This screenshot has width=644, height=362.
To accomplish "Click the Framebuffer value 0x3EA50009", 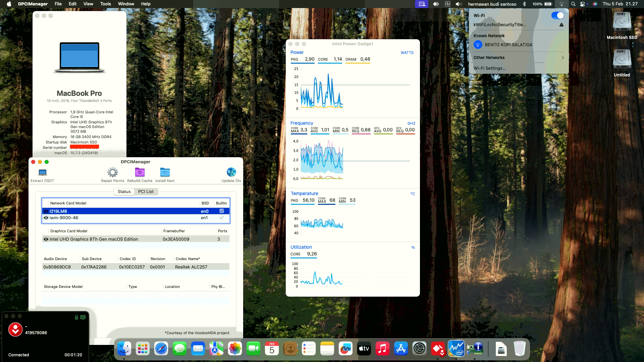I will click(176, 239).
